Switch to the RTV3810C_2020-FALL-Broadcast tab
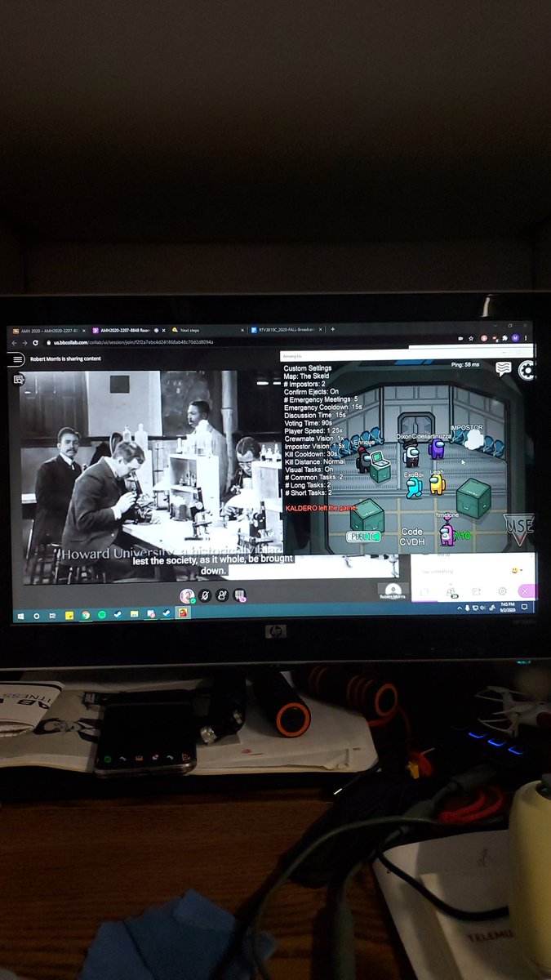Image resolution: width=551 pixels, height=980 pixels. [287, 330]
